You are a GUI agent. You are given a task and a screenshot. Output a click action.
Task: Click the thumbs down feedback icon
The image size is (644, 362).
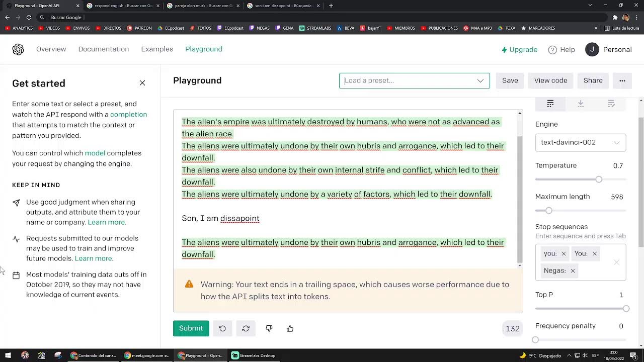tap(269, 328)
